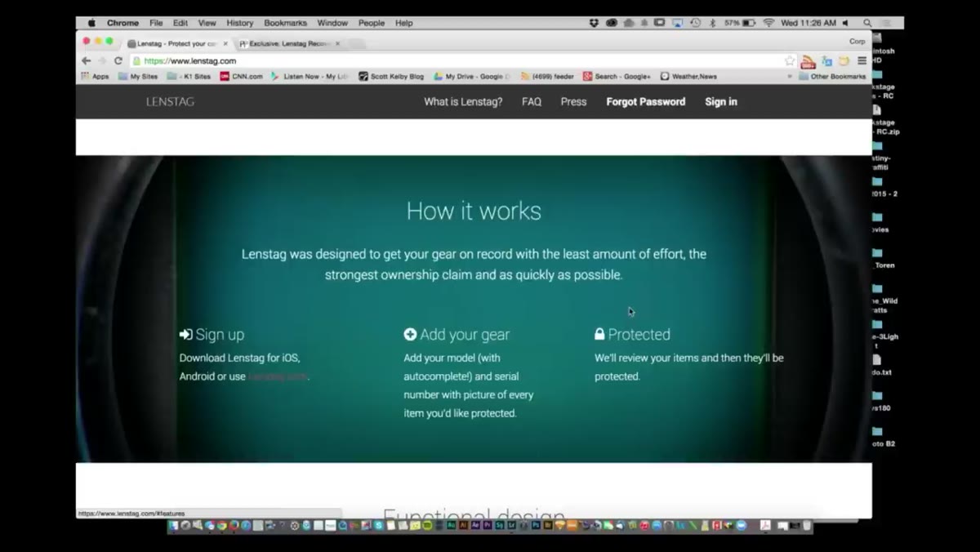Open the K1 Sites bookmark folder
This screenshot has width=980, height=552.
(189, 76)
